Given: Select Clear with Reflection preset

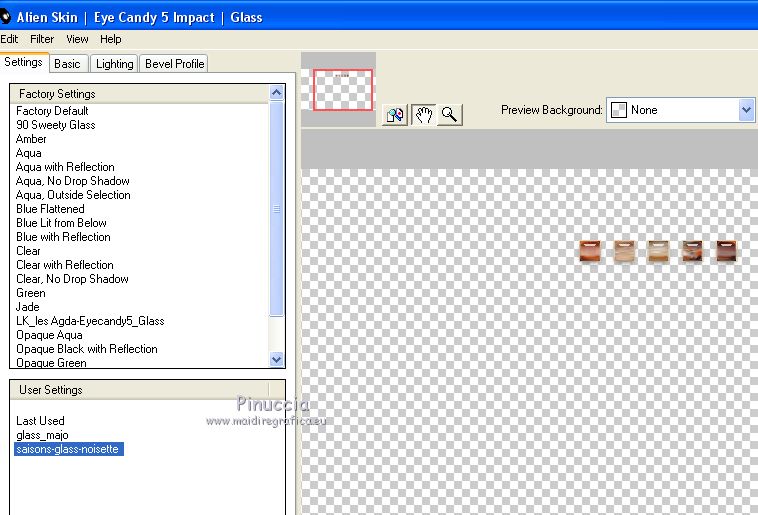Looking at the screenshot, I should point(65,265).
